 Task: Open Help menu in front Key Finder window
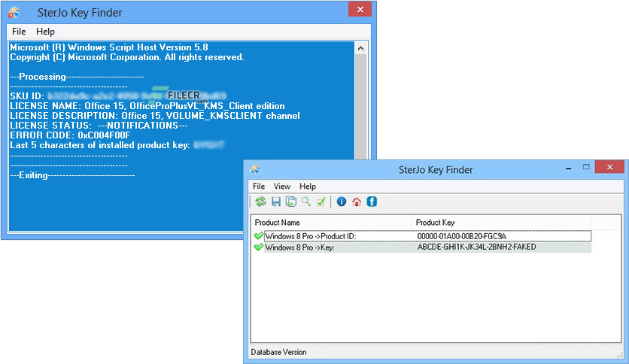tap(308, 187)
